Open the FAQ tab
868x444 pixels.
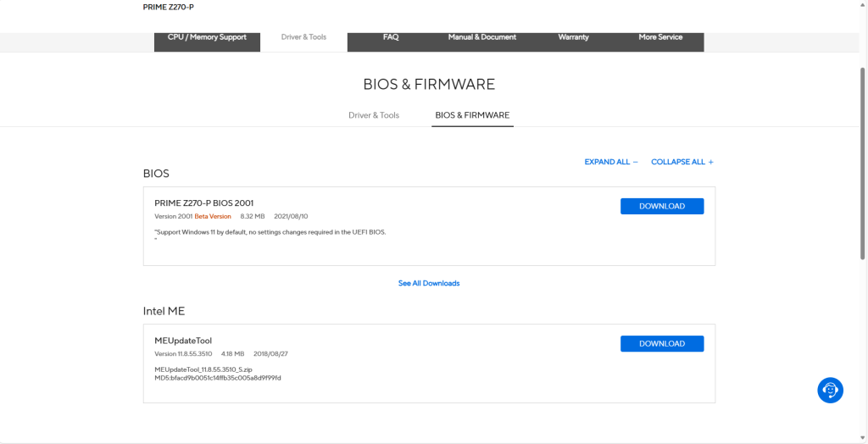[x=391, y=37]
